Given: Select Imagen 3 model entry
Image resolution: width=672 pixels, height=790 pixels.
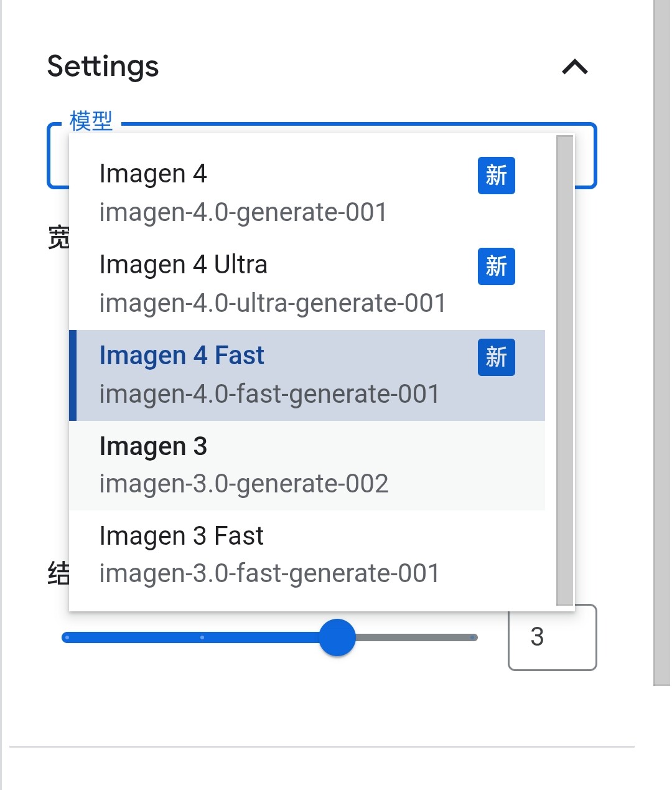Looking at the screenshot, I should click(x=307, y=466).
